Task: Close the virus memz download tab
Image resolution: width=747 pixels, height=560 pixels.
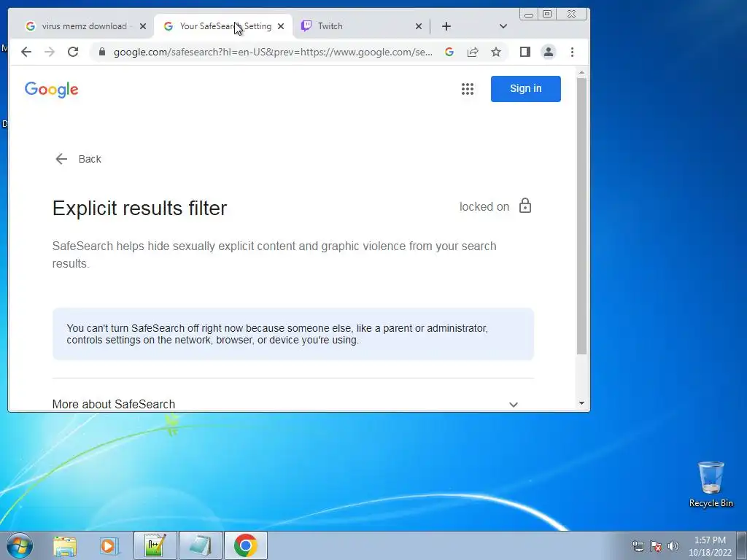Action: click(x=142, y=26)
